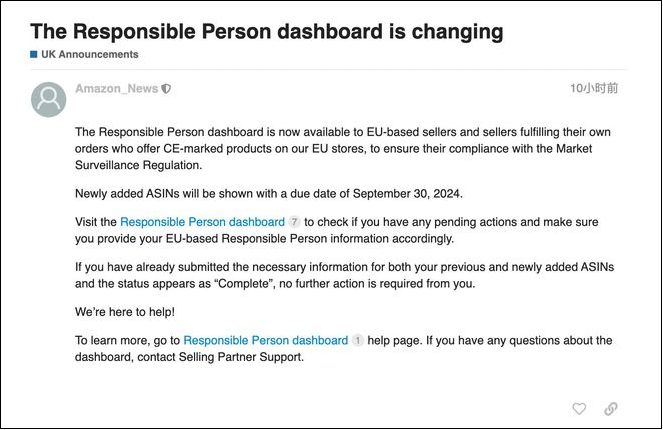
Task: Open the UK Announcements category
Action: [x=89, y=55]
